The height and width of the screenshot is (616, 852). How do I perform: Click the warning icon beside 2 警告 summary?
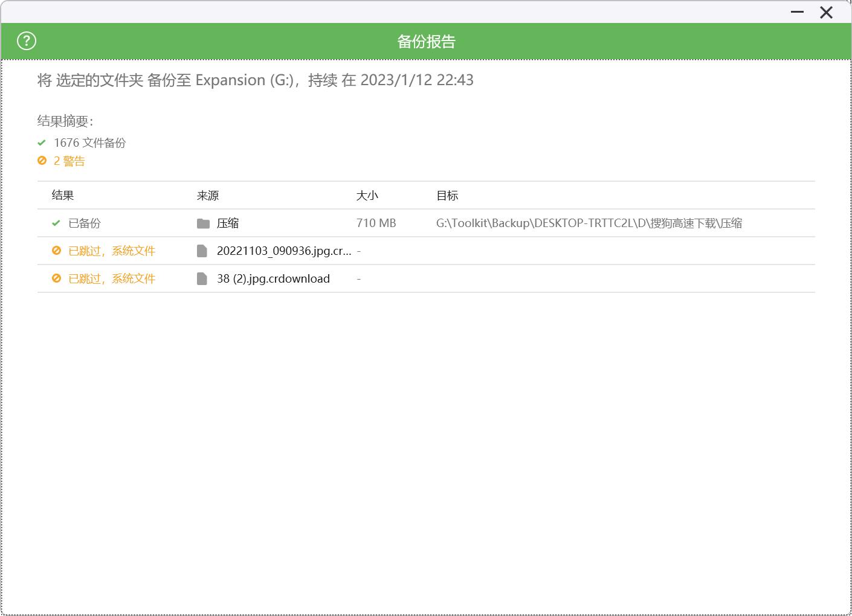point(42,161)
